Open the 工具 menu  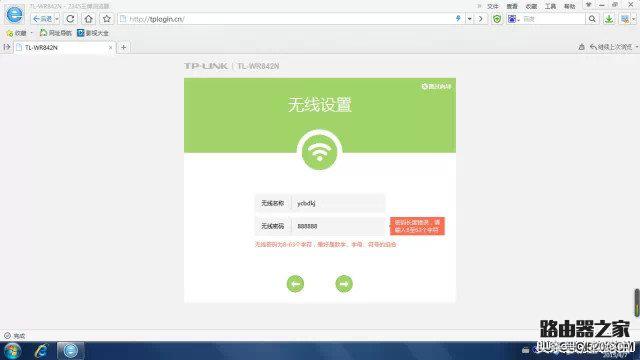point(550,6)
